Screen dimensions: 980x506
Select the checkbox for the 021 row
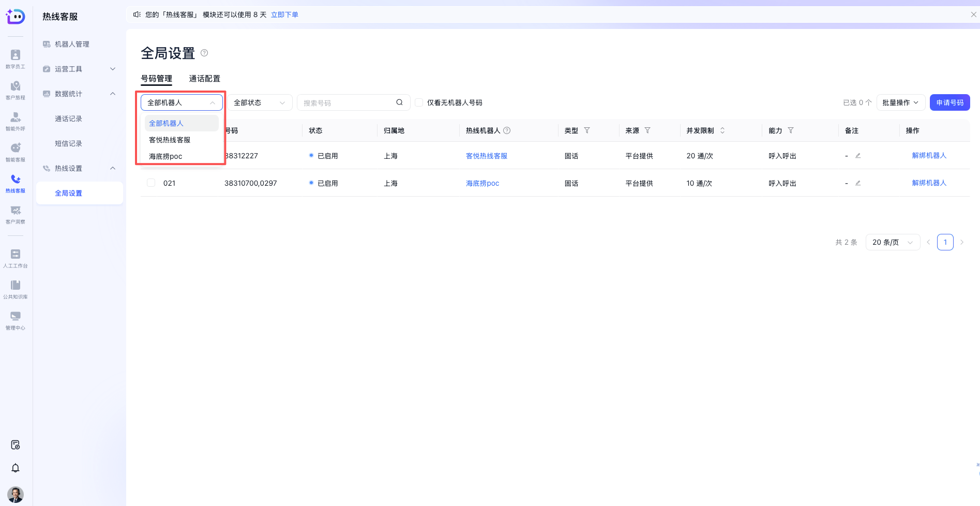151,183
